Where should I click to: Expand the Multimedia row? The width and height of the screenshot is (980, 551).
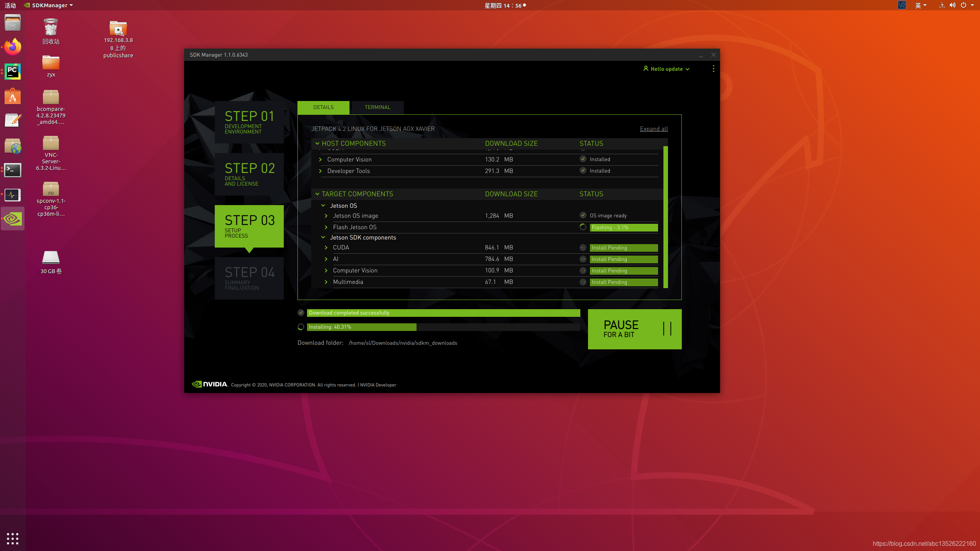pyautogui.click(x=326, y=282)
